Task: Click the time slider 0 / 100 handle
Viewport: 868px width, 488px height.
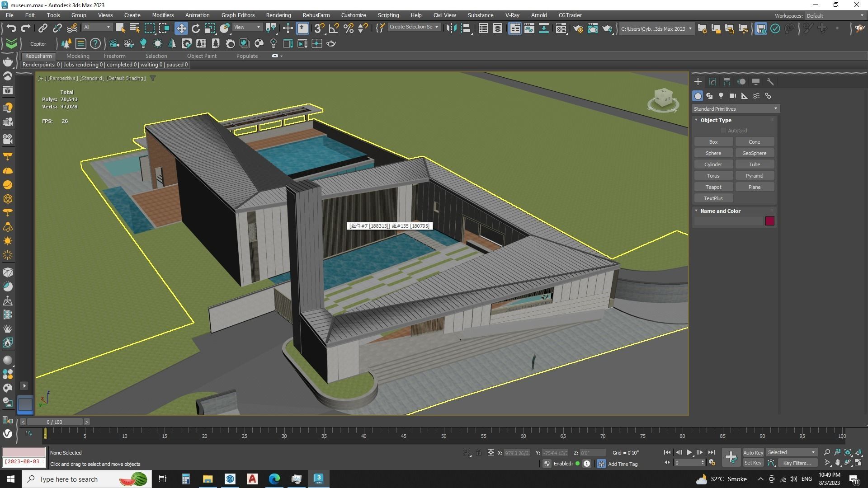Action: point(55,422)
